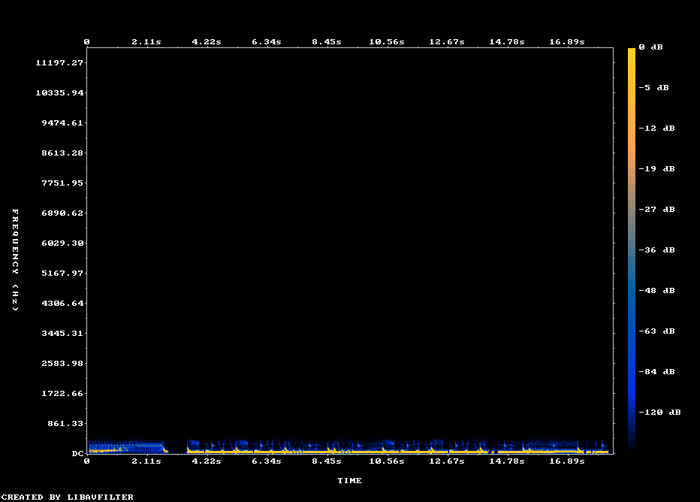This screenshot has height=502, width=700.
Task: Select the 1722.66 frequency label
Action: (x=62, y=393)
